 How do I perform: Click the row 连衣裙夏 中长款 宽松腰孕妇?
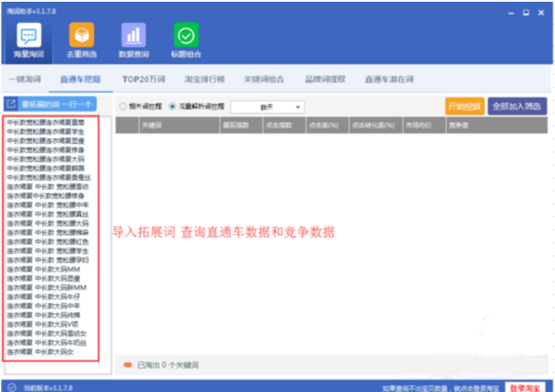tap(47, 260)
